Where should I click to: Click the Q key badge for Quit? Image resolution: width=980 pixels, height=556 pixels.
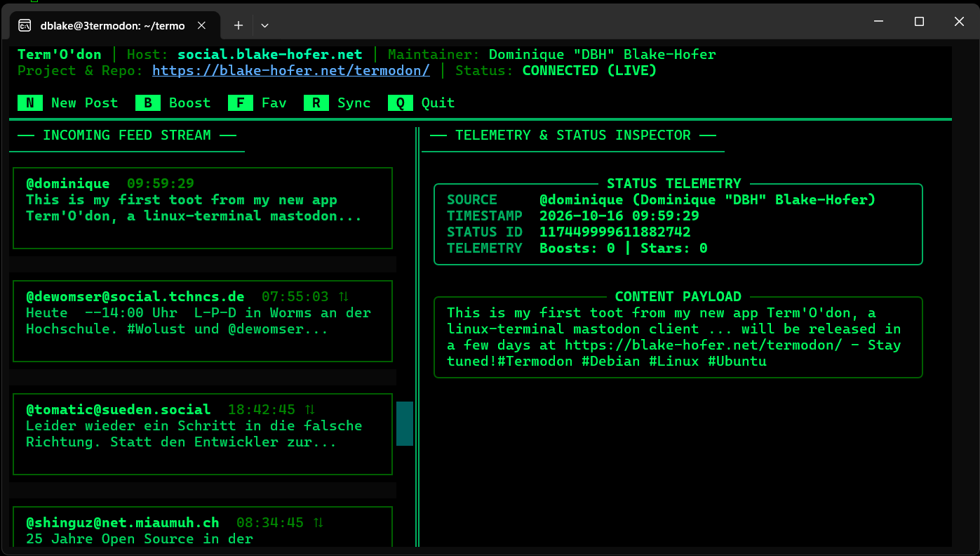click(x=400, y=103)
